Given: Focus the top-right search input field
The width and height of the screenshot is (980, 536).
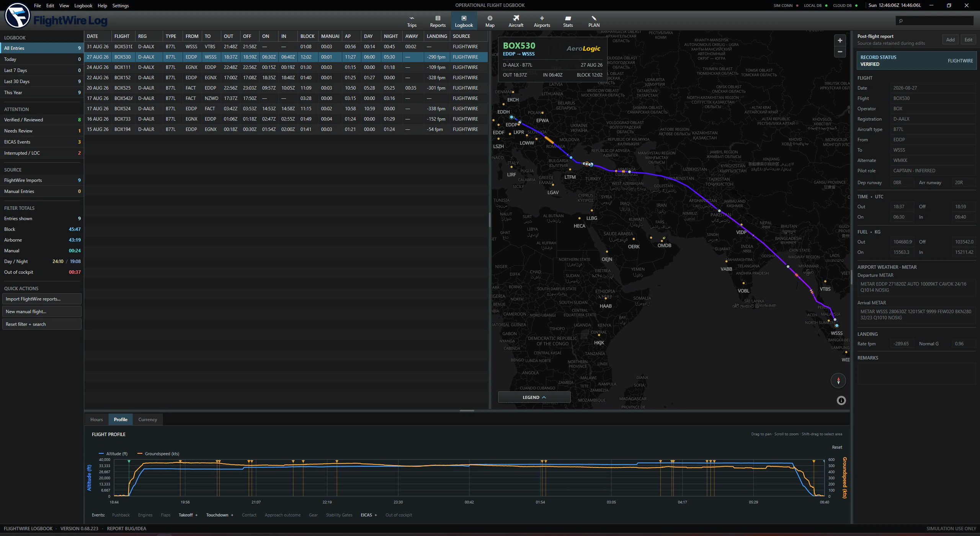Looking at the screenshot, I should pyautogui.click(x=934, y=21).
